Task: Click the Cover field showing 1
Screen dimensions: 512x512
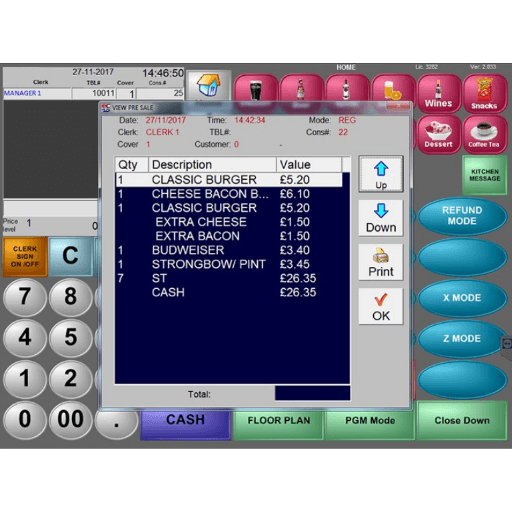Action: 127,93
